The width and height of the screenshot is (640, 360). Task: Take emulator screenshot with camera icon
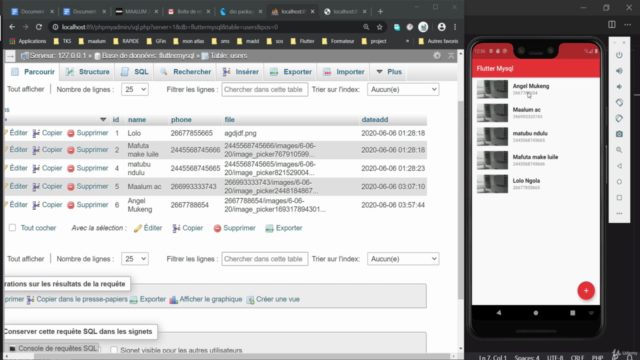point(619,134)
